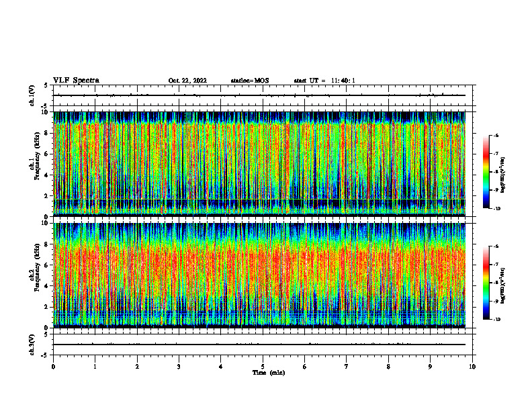Select the date text "Oct. 22, 2022"

pos(187,81)
